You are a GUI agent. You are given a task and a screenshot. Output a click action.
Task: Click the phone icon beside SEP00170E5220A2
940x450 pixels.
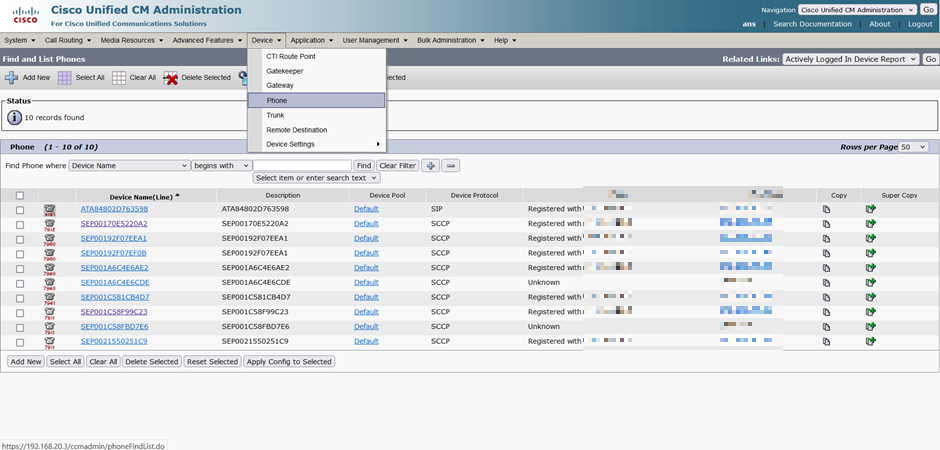(x=49, y=225)
